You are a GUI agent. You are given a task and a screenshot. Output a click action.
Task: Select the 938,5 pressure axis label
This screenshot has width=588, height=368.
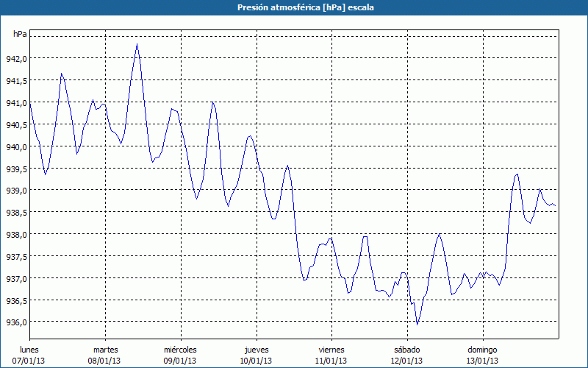click(x=17, y=213)
